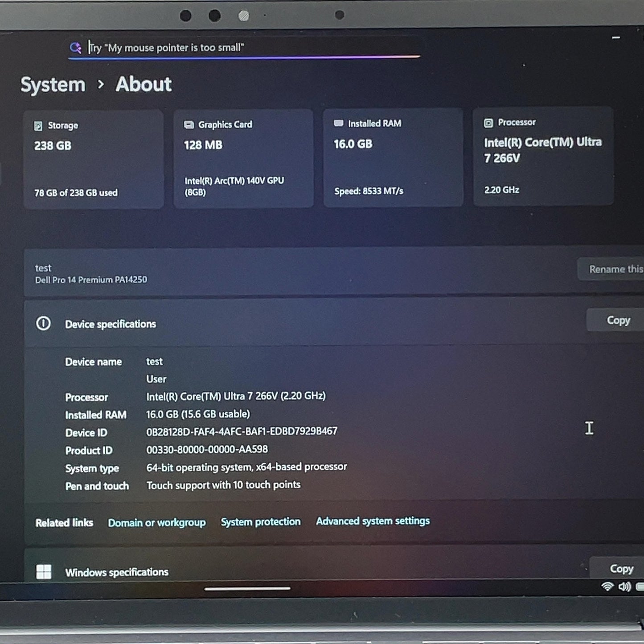Screen dimensions: 644x644
Task: Click the Processor card icon
Action: point(488,123)
